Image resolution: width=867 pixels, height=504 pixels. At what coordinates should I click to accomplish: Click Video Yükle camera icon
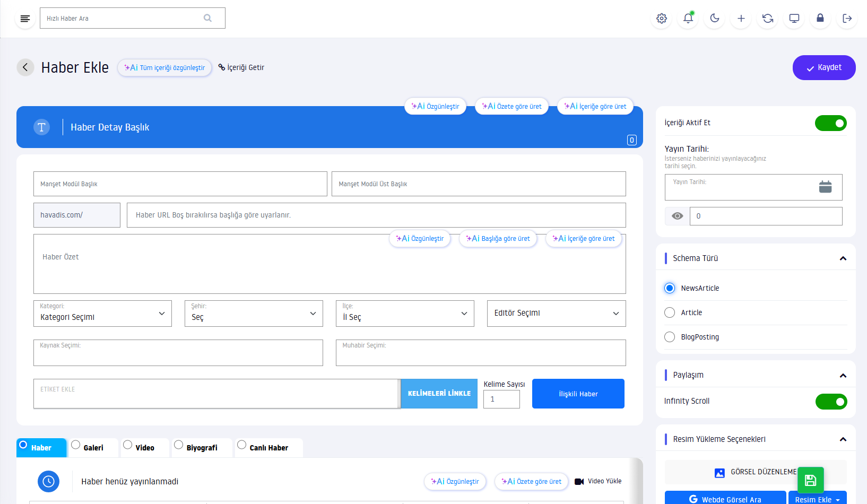point(579,482)
